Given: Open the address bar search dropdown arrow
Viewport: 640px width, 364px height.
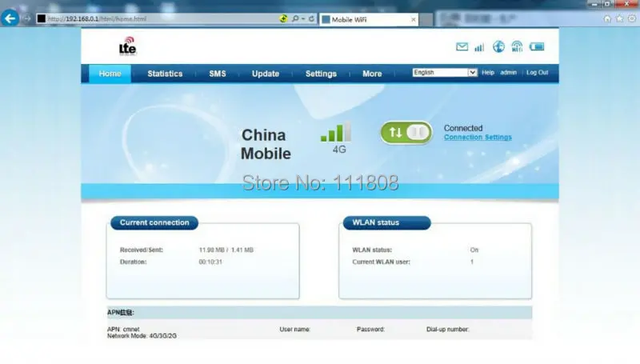Looking at the screenshot, I should (303, 18).
